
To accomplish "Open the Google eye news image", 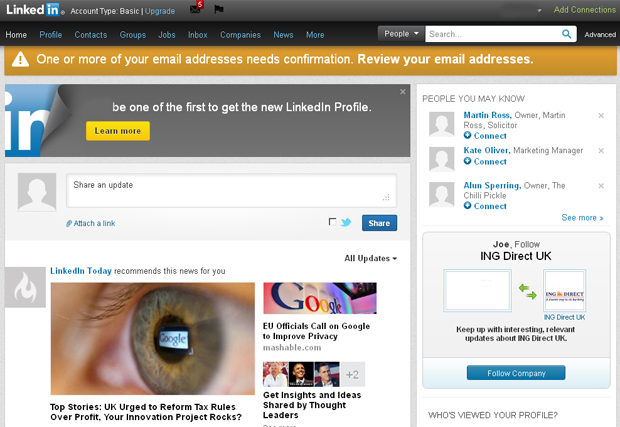I will (x=153, y=338).
